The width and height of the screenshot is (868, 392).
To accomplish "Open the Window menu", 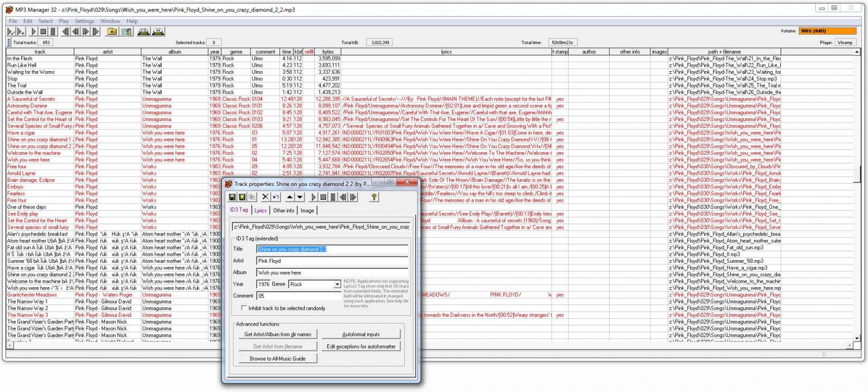I will click(x=110, y=21).
